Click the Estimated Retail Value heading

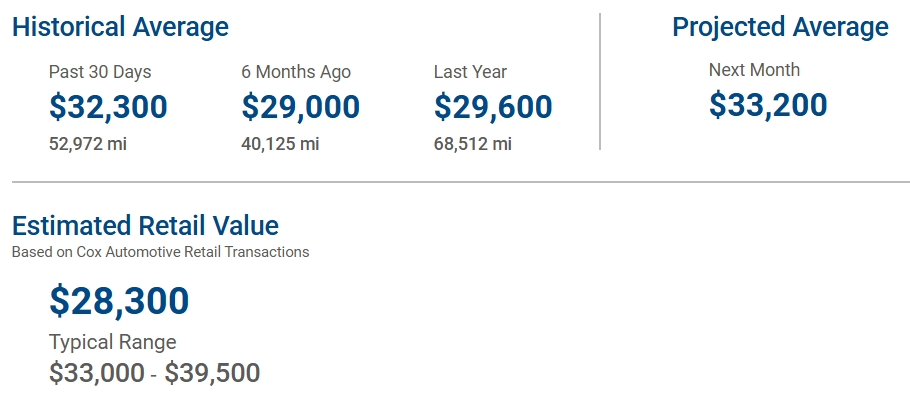pyautogui.click(x=145, y=225)
